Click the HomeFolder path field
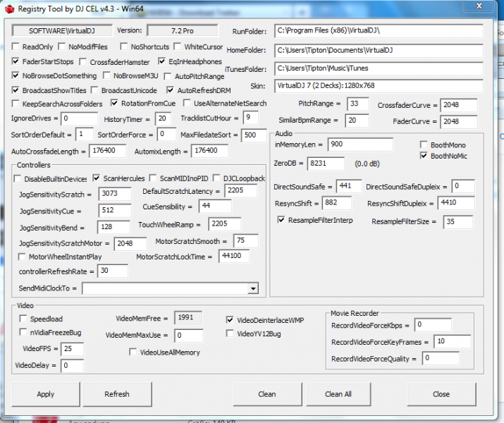The width and height of the screenshot is (504, 423). click(x=379, y=51)
